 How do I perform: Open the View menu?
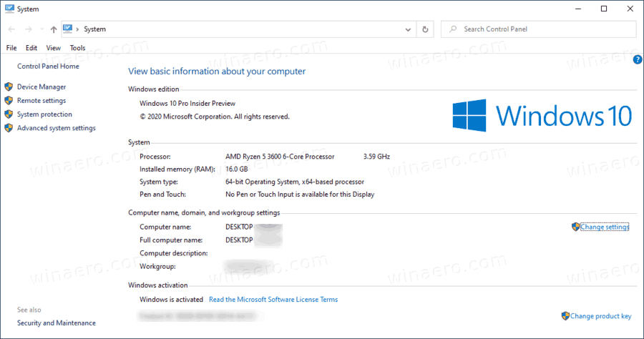54,48
